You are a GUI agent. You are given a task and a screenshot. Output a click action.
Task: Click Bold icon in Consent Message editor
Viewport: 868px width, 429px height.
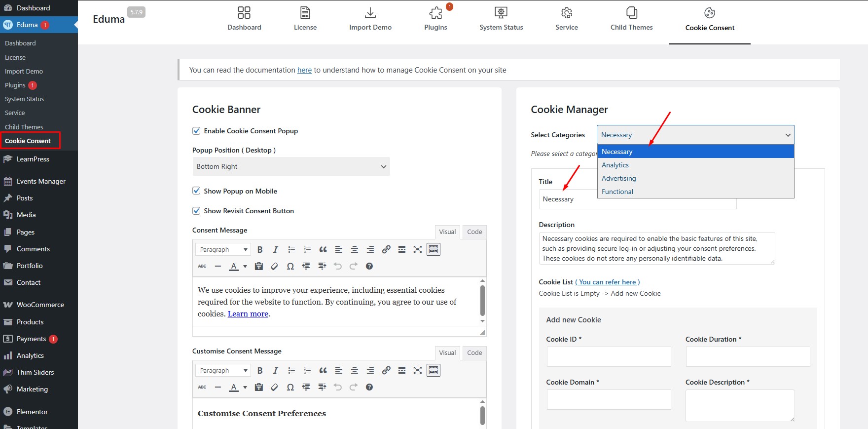click(260, 250)
